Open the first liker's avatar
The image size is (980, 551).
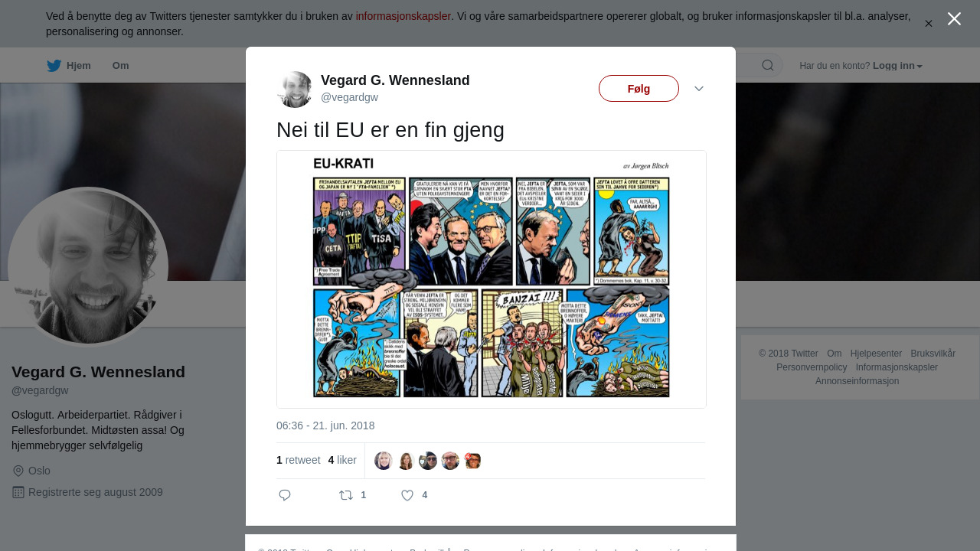(x=384, y=461)
